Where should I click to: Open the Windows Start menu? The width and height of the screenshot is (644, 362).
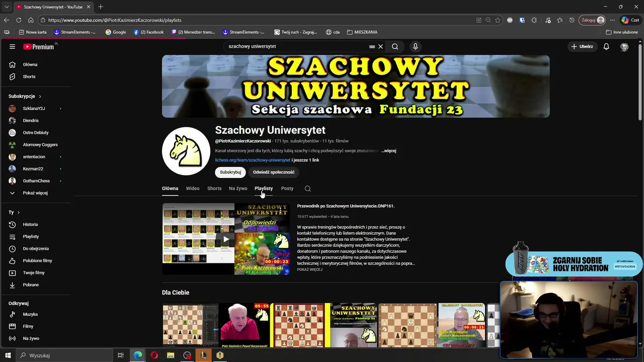(8, 355)
